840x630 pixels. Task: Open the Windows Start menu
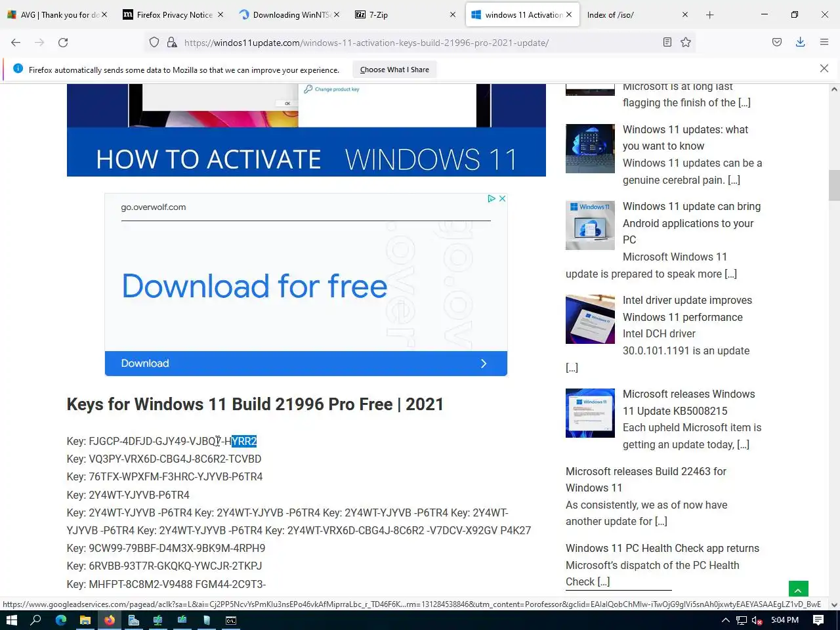[11, 620]
